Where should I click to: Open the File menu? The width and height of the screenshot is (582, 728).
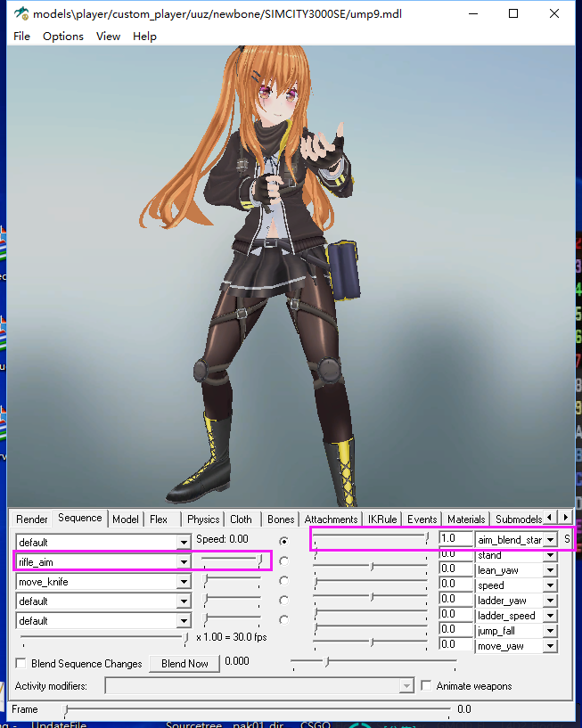pos(21,37)
